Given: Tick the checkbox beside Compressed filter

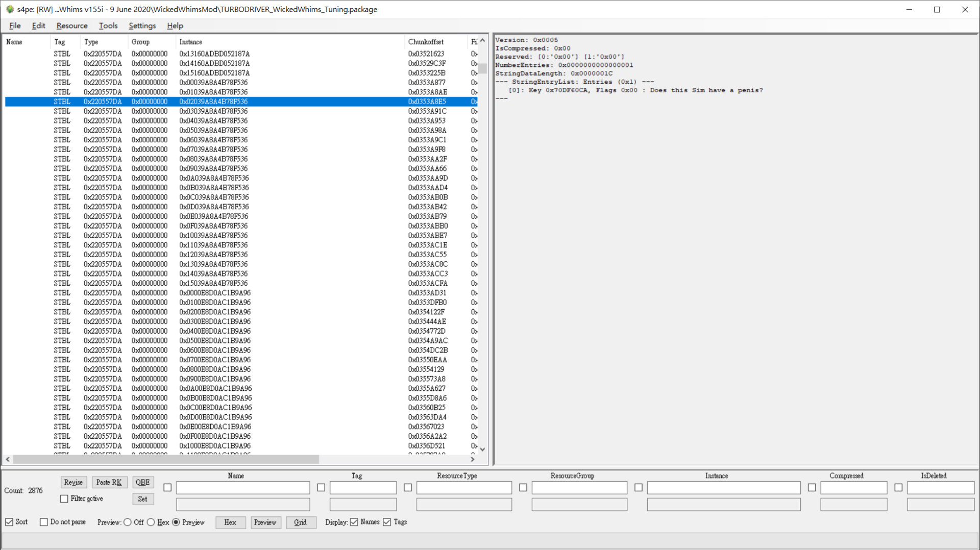Looking at the screenshot, I should (812, 487).
